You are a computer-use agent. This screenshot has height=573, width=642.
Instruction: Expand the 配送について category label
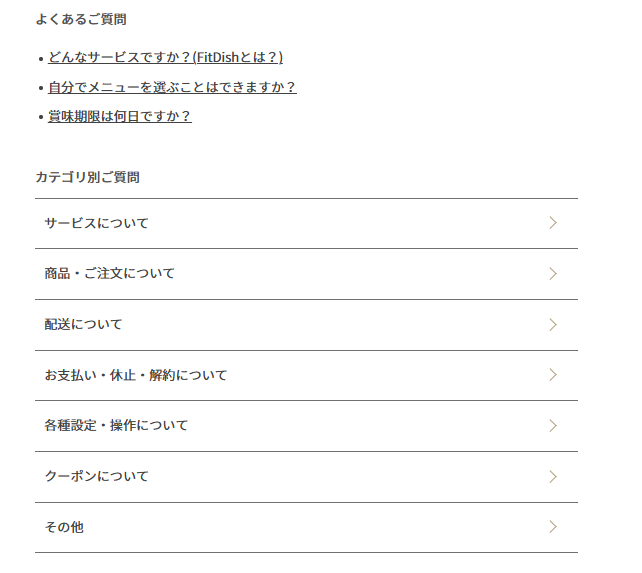[83, 324]
